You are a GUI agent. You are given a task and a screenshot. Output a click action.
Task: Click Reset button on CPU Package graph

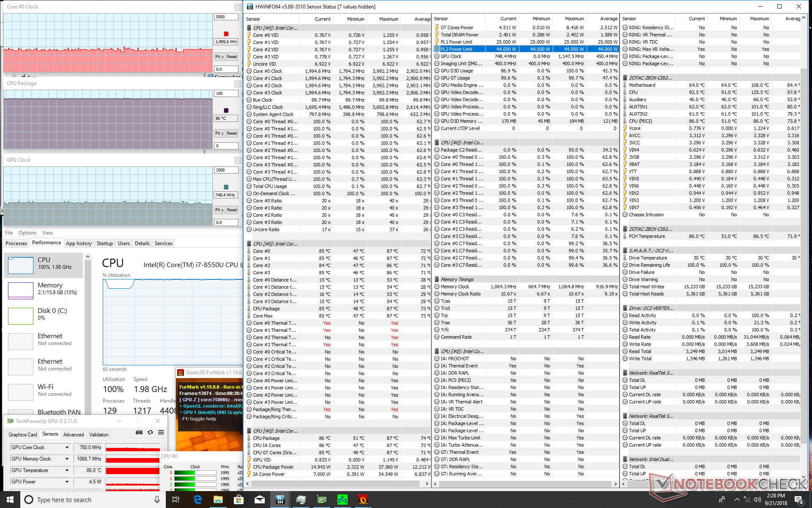pyautogui.click(x=232, y=133)
